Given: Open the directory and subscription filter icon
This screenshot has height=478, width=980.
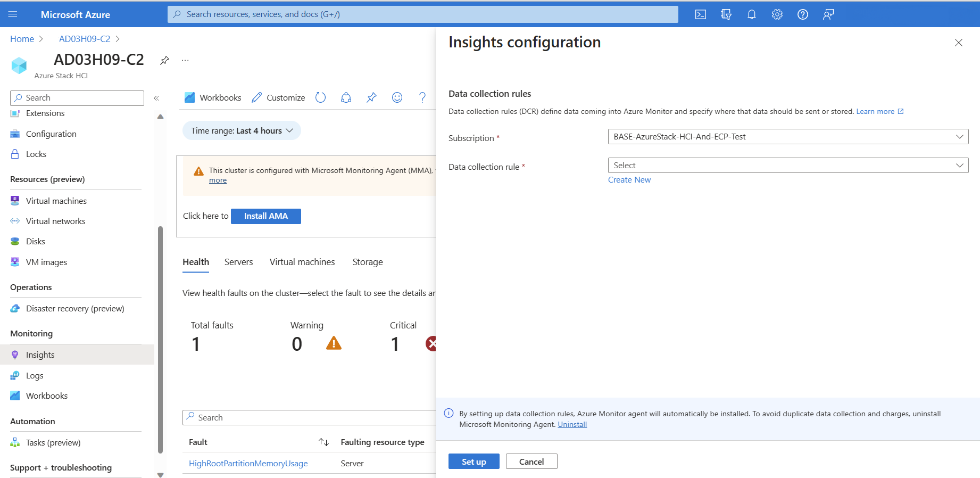Looking at the screenshot, I should coord(726,14).
